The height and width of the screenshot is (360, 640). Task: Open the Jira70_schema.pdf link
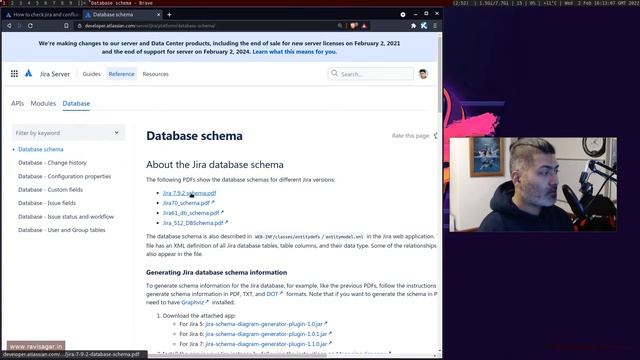pos(188,203)
